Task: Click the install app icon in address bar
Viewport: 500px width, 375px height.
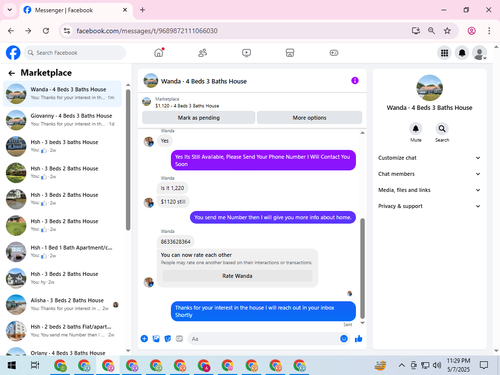Action: [x=416, y=31]
